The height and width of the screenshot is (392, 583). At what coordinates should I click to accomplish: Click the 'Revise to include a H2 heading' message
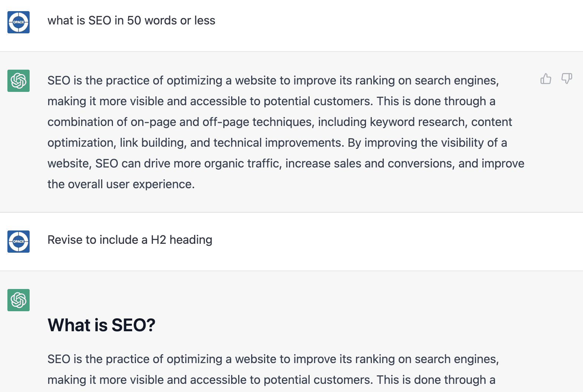click(130, 240)
